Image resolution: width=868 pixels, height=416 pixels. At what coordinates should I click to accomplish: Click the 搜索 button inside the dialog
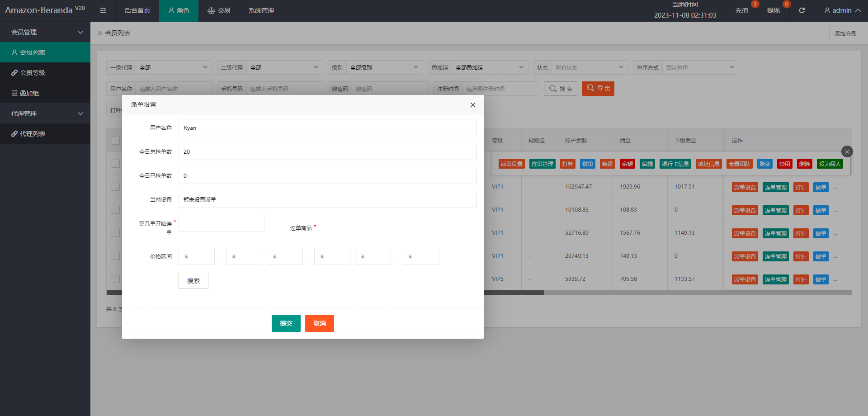coord(193,280)
